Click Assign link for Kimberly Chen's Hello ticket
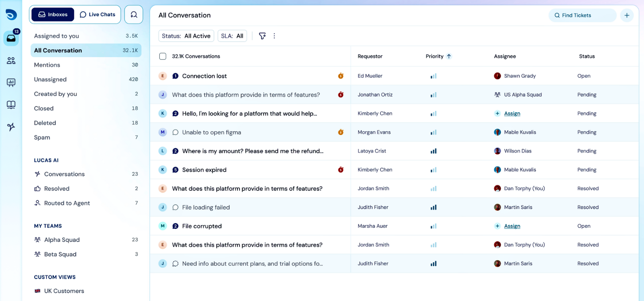The height and width of the screenshot is (301, 644). coord(512,114)
